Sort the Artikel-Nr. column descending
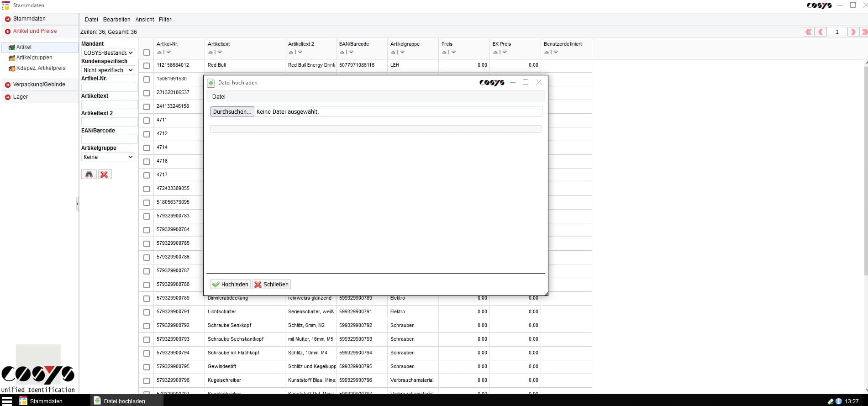The height and width of the screenshot is (406, 868). [x=168, y=52]
